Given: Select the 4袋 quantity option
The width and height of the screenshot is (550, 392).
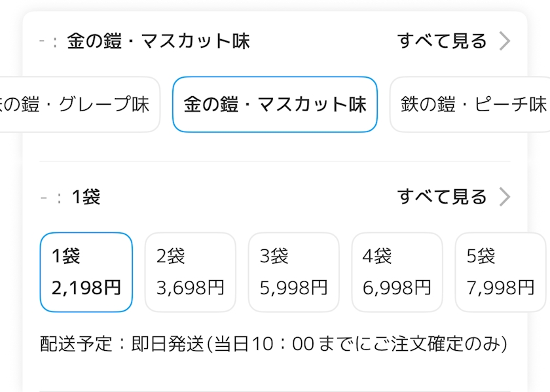Looking at the screenshot, I should click(x=397, y=272).
